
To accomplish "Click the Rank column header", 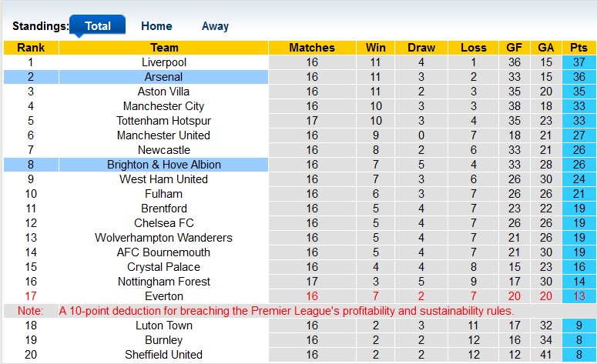I will (31, 48).
